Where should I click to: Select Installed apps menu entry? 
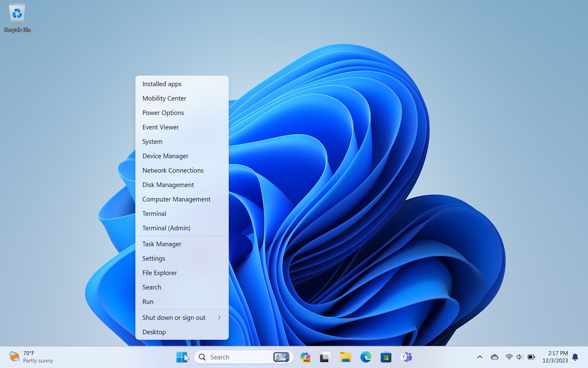point(162,84)
